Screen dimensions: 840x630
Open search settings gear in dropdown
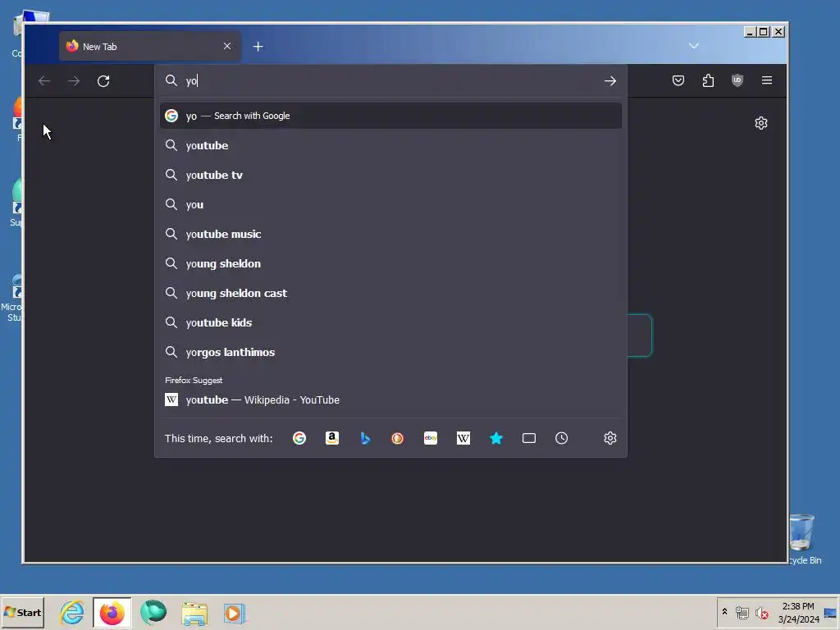pyautogui.click(x=610, y=438)
